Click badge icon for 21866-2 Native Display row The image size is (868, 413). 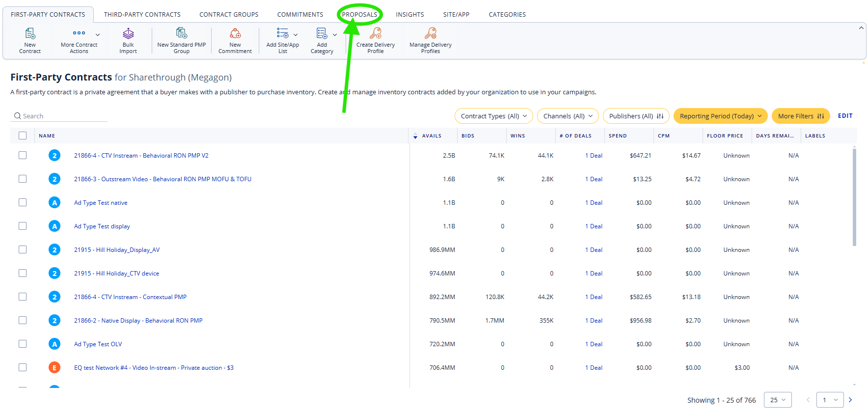(x=54, y=320)
